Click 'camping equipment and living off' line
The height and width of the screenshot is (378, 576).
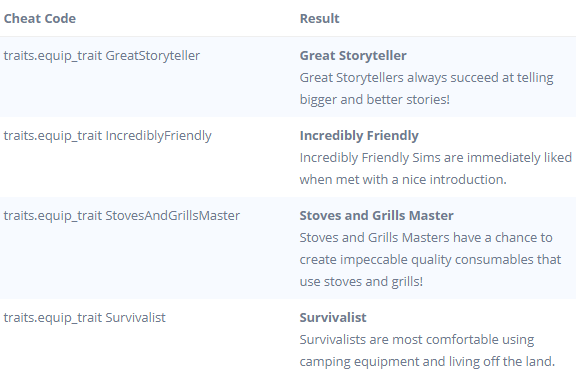click(427, 362)
